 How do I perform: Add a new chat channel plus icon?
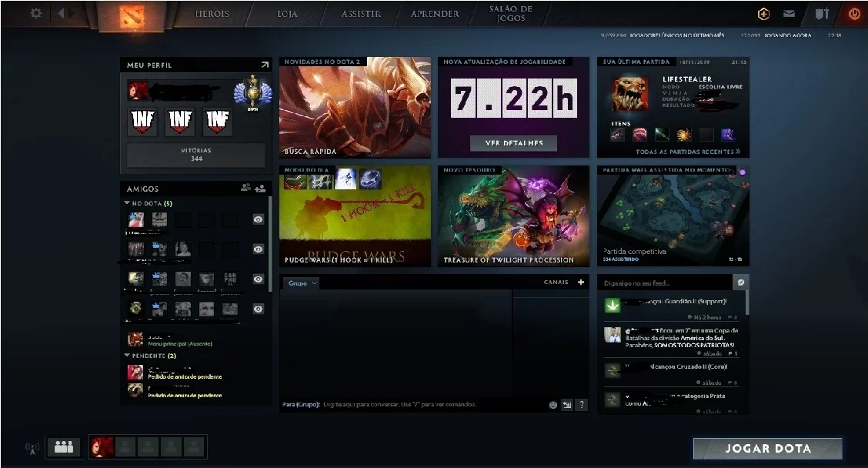pyautogui.click(x=581, y=282)
